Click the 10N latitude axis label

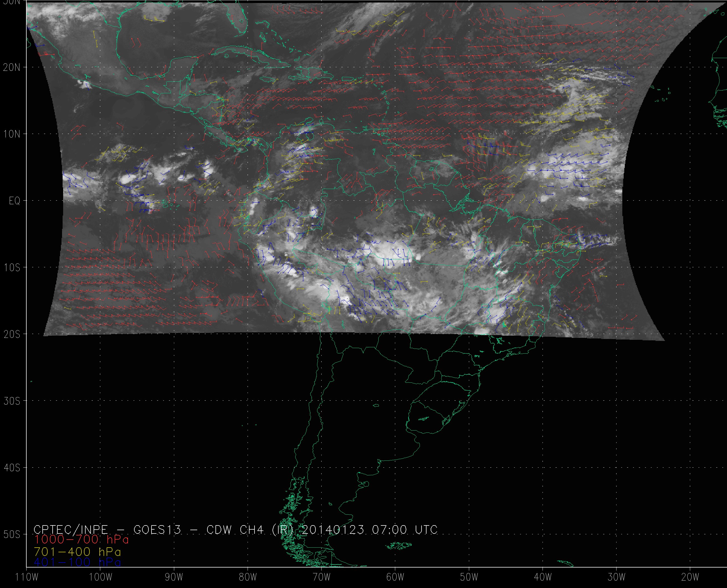[12, 134]
